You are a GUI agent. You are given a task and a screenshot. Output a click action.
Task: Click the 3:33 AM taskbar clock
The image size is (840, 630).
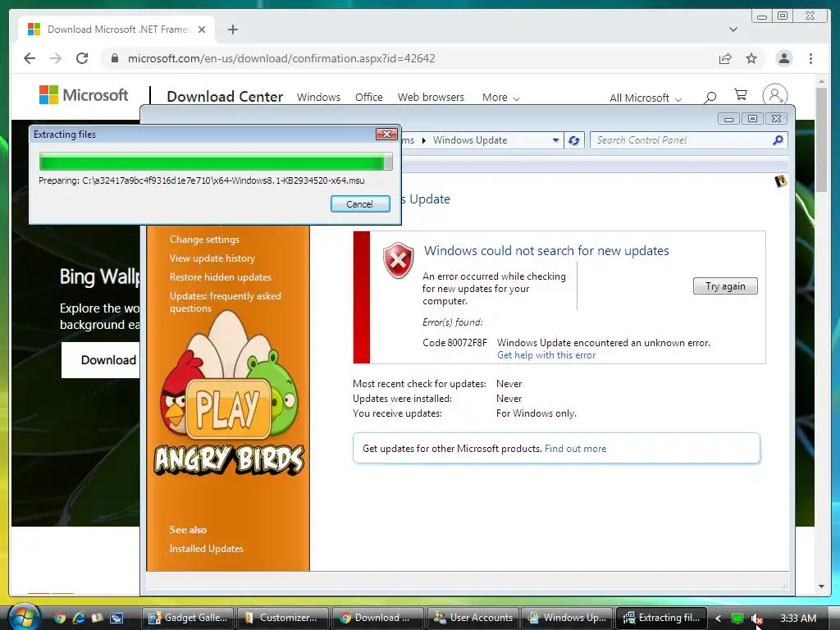pyautogui.click(x=797, y=619)
